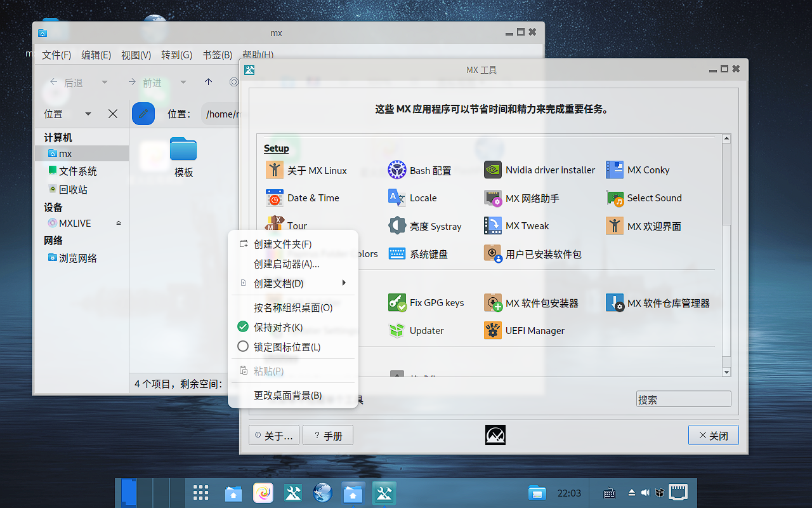Open the Bash 配置 tool icon
Viewport: 812px width, 508px height.
tap(397, 170)
